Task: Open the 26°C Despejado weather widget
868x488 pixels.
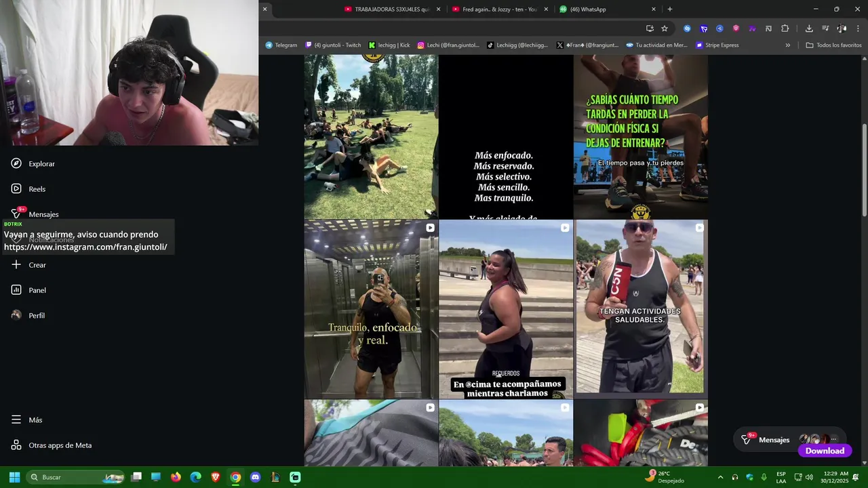Action: (x=665, y=477)
